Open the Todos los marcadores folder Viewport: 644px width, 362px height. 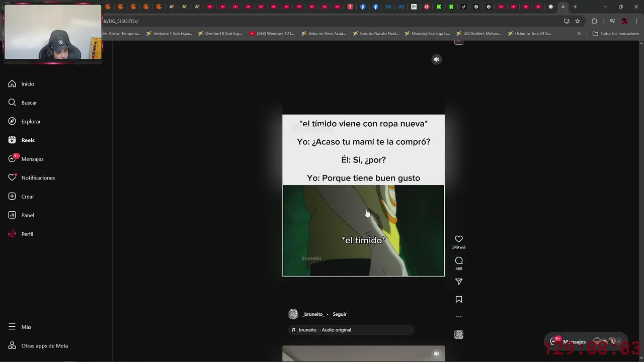[x=616, y=34]
